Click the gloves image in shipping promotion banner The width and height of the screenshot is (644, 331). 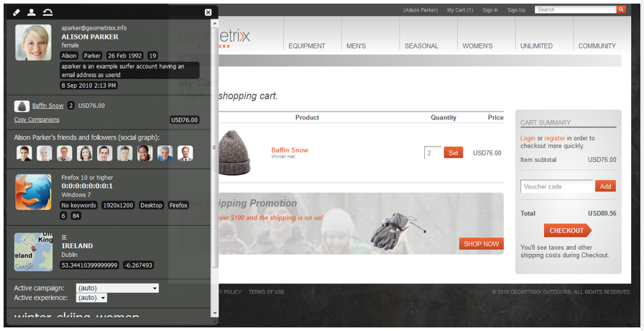(x=397, y=231)
